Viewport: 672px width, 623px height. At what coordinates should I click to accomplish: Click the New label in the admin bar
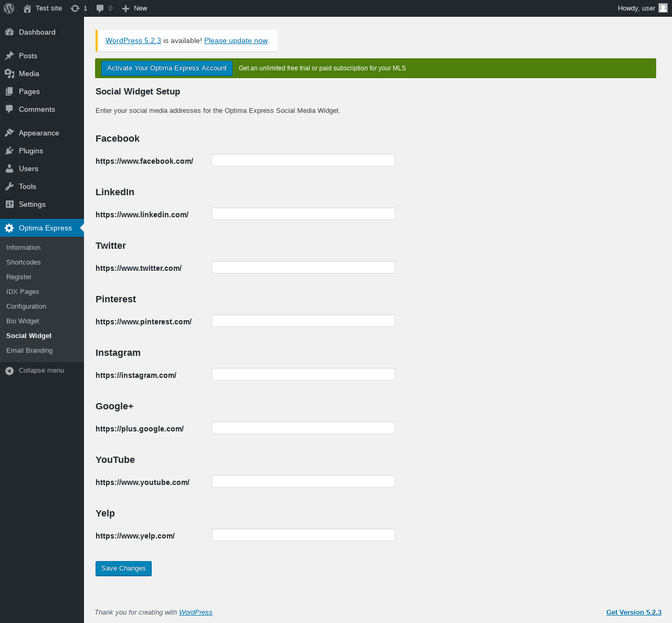click(141, 8)
